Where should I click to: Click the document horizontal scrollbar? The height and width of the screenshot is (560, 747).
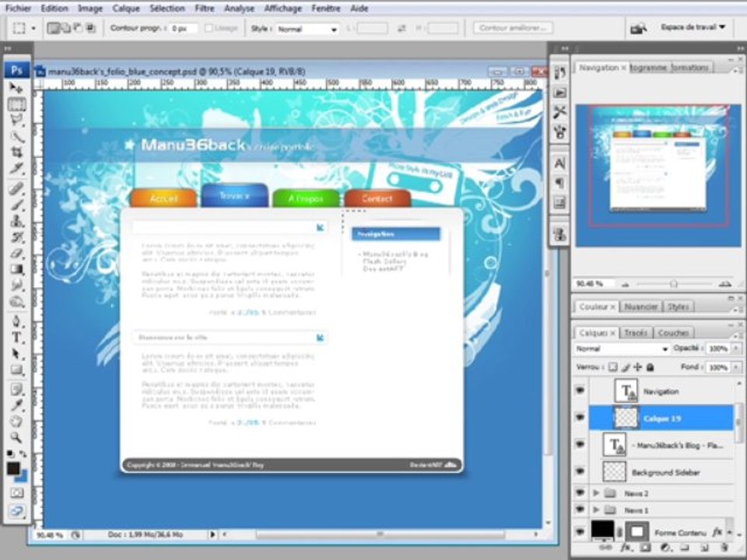pyautogui.click(x=380, y=535)
